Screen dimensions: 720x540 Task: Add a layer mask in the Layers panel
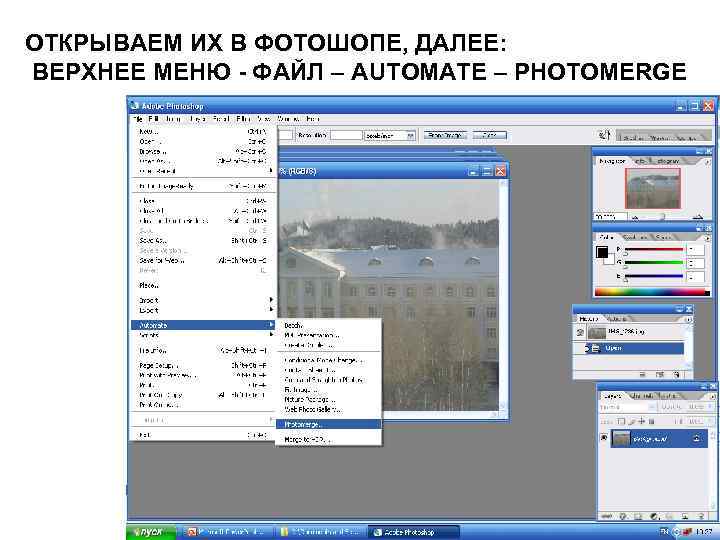[x=639, y=517]
